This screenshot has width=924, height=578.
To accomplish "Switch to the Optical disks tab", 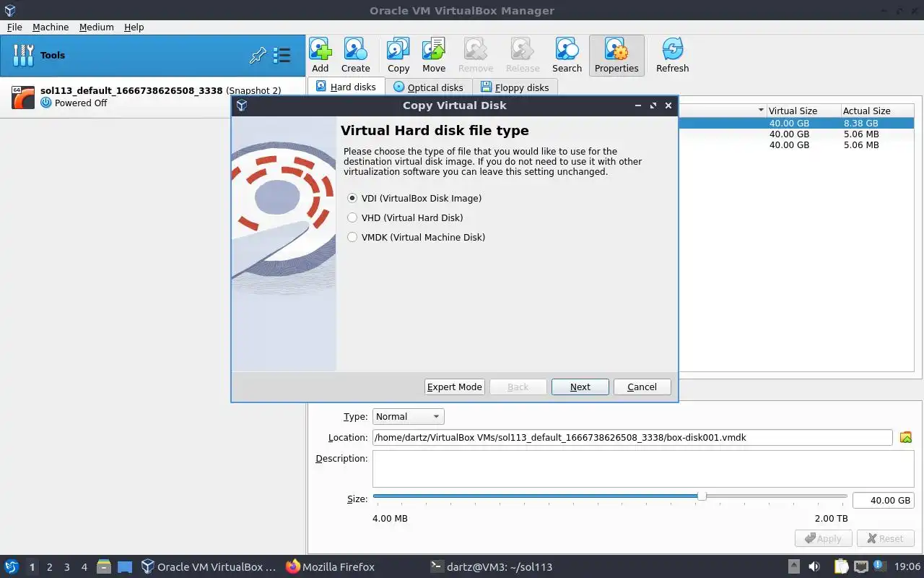I will pyautogui.click(x=428, y=87).
